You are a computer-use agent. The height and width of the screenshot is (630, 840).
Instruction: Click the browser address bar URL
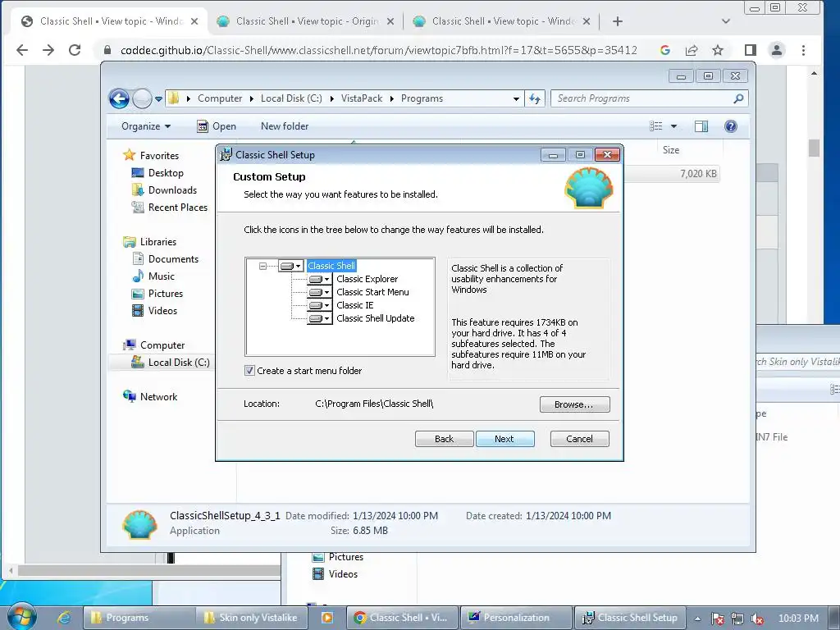tap(379, 50)
